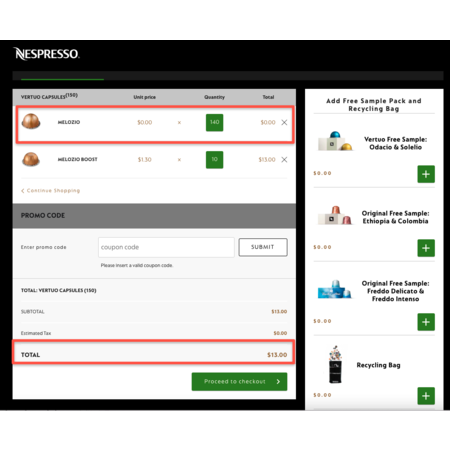450x450 pixels.
Task: Add the Recycling Bag to cart
Action: pyautogui.click(x=426, y=396)
